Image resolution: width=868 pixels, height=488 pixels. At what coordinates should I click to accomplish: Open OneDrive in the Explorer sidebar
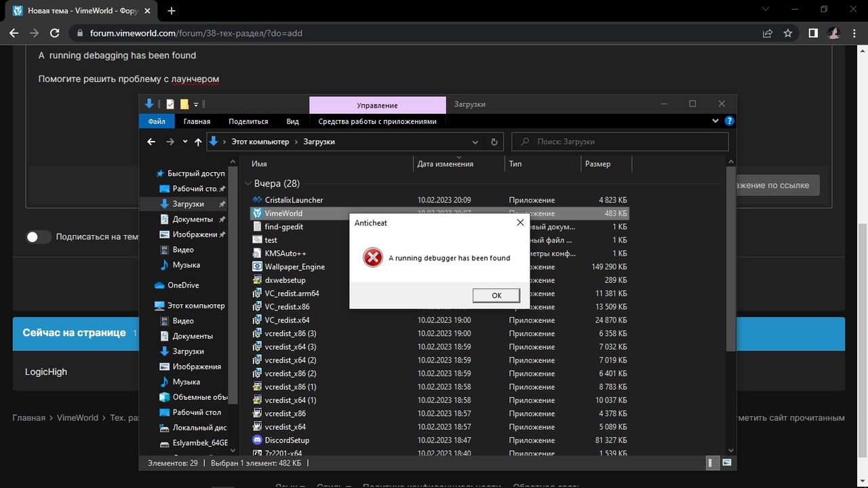(x=182, y=285)
